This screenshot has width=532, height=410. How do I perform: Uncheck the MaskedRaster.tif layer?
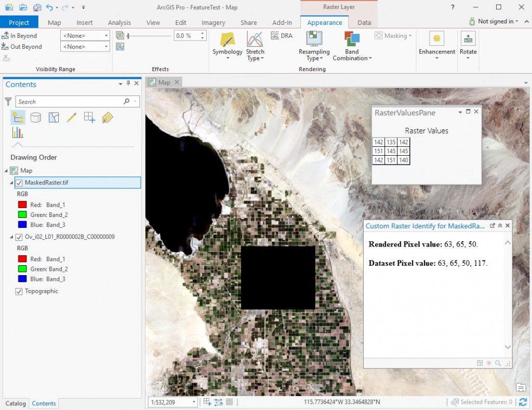point(19,183)
